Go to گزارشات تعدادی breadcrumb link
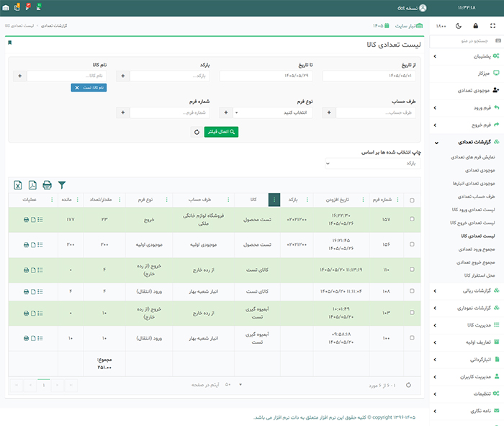 pyautogui.click(x=54, y=26)
